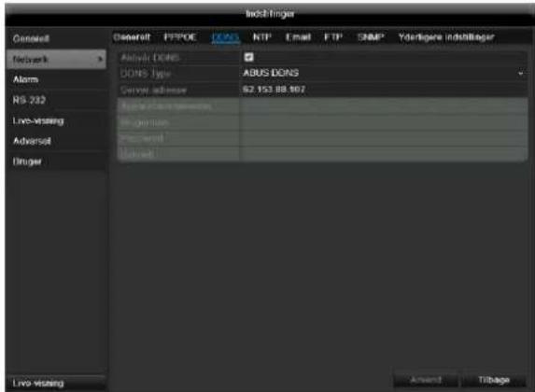Switch to the NTP tab
This screenshot has width=535, height=392.
262,37
